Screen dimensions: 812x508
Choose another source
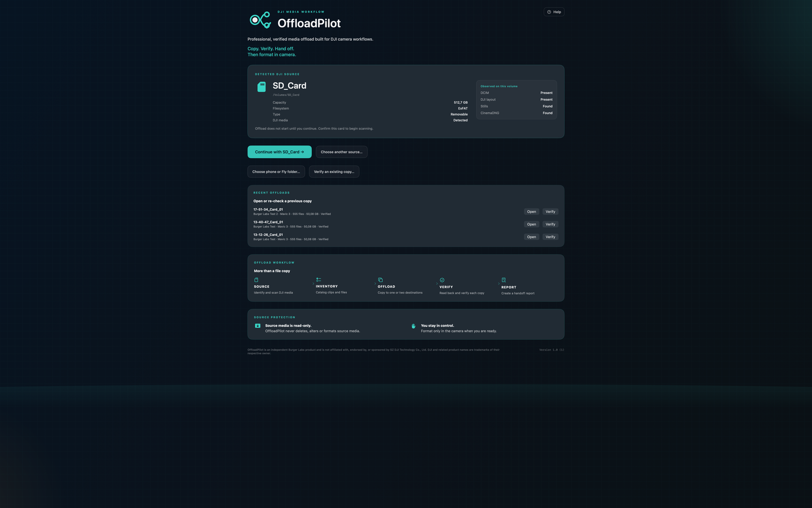pos(342,152)
